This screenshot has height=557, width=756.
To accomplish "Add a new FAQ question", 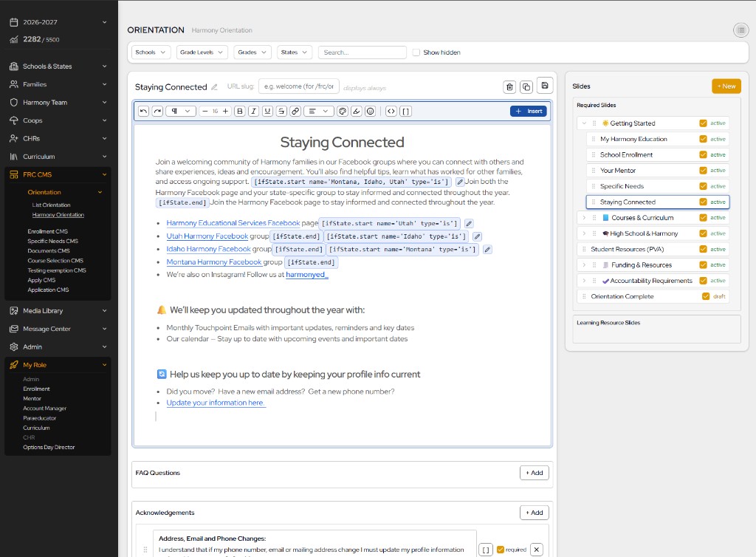I will coord(535,473).
